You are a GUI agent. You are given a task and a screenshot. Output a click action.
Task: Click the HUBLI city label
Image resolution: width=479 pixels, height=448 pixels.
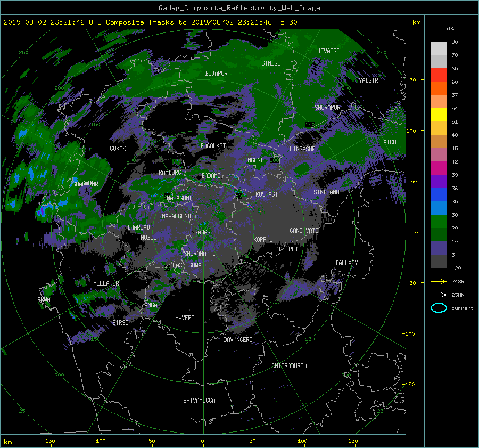(148, 238)
